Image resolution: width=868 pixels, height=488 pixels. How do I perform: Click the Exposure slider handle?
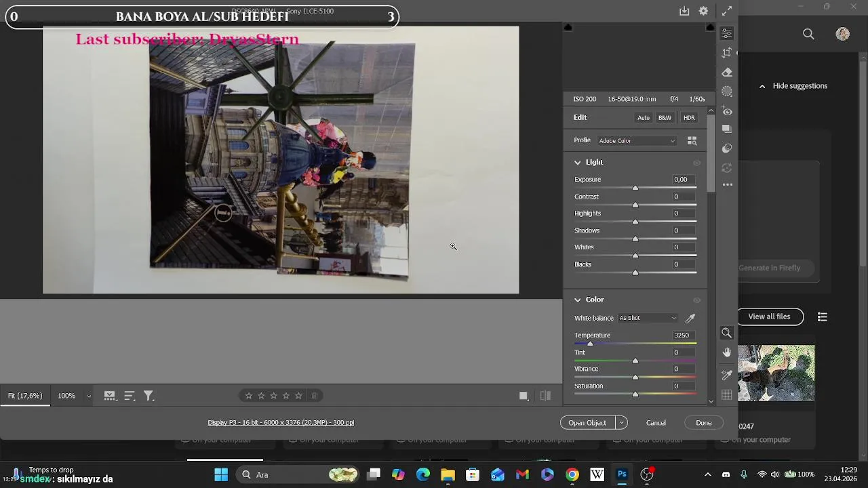[635, 188]
